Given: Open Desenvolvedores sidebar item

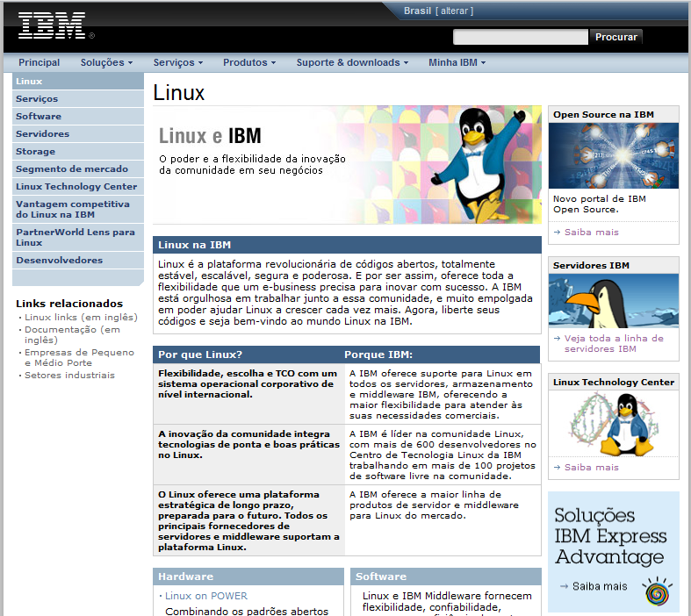Looking at the screenshot, I should tap(78, 261).
